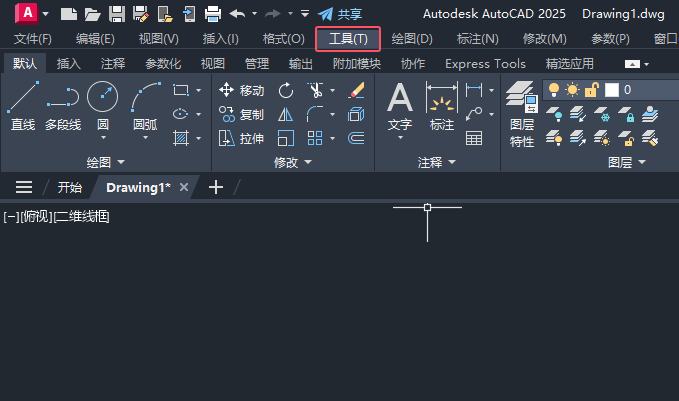Select the Stretch (拉伸) tool
The height and width of the screenshot is (401, 679).
tap(242, 139)
